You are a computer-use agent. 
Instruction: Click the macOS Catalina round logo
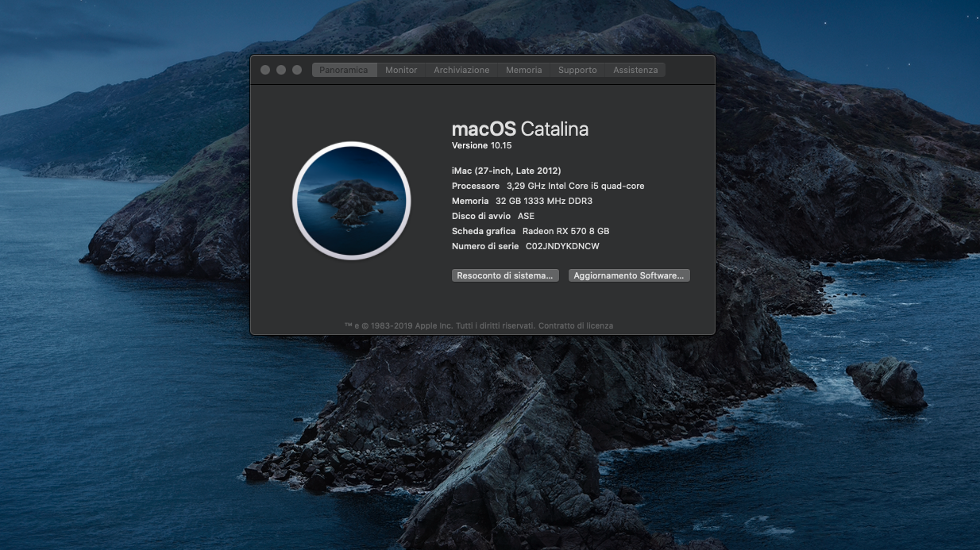pos(352,200)
